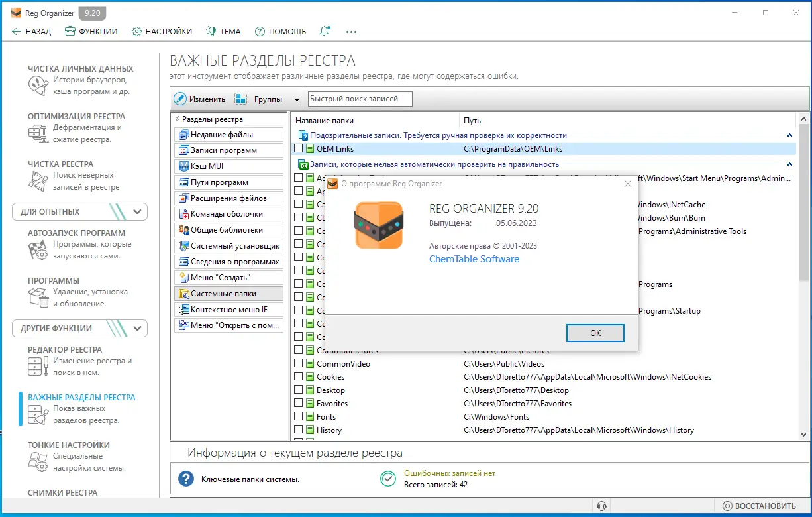The width and height of the screenshot is (812, 517).
Task: Click the green Ошибочных записей нет icon
Action: coord(387,479)
